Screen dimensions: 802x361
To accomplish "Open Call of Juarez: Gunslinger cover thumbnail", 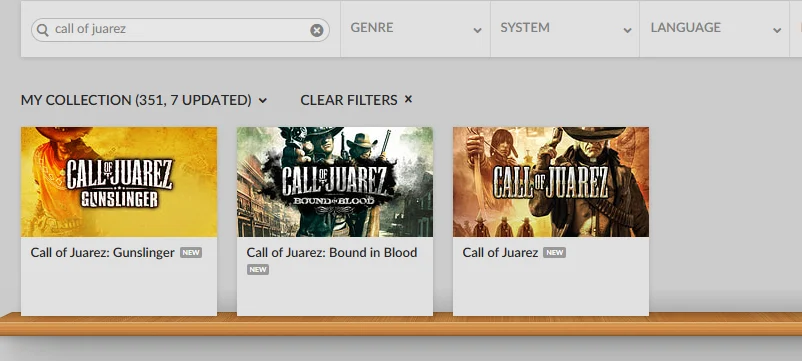I will [119, 182].
